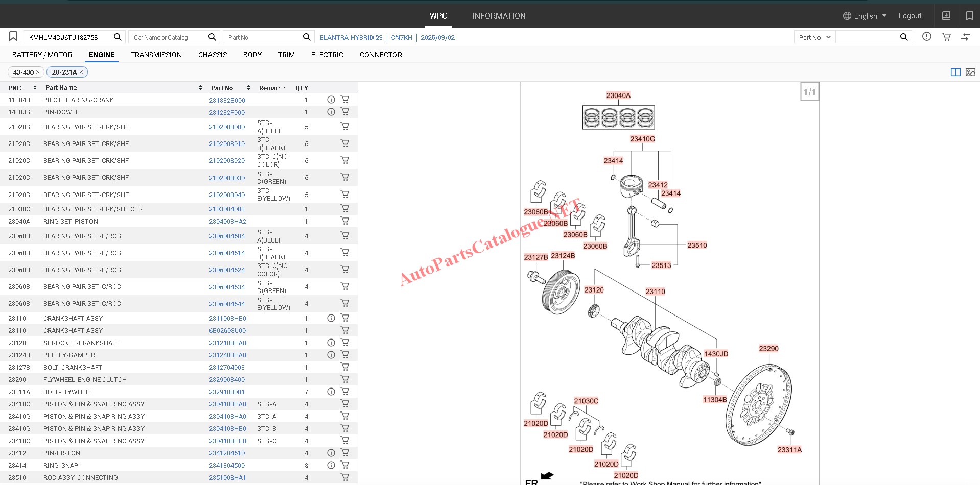980x485 pixels.
Task: Open the English language dropdown
Action: click(865, 16)
